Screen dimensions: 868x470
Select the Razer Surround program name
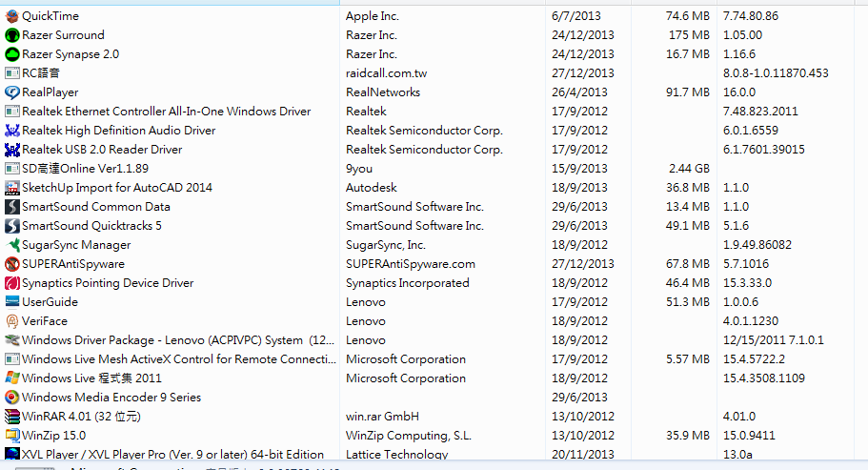click(x=63, y=35)
